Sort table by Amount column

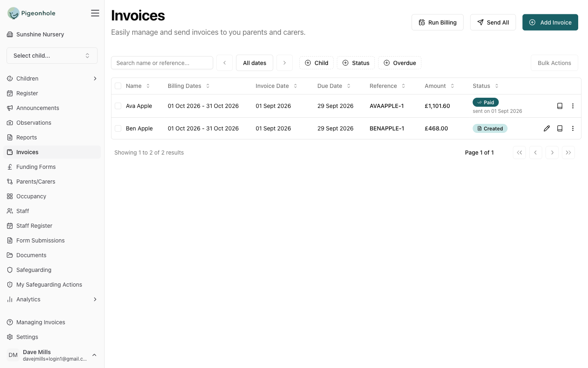point(439,86)
